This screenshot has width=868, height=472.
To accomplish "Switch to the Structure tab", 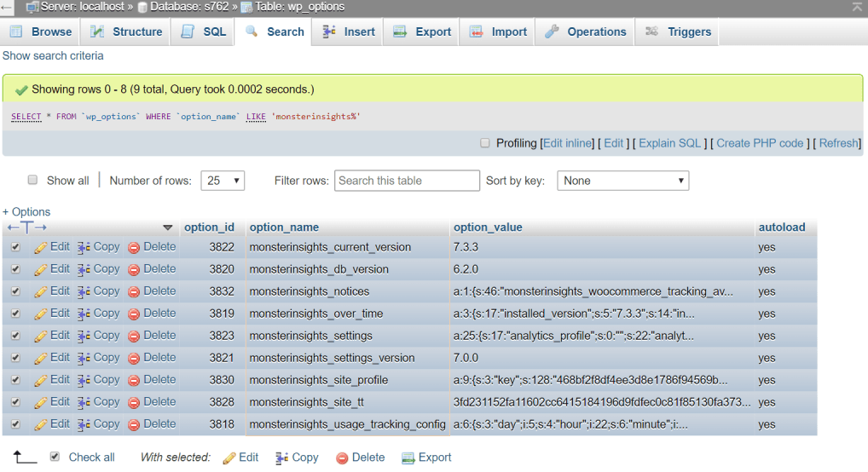I will (x=126, y=32).
